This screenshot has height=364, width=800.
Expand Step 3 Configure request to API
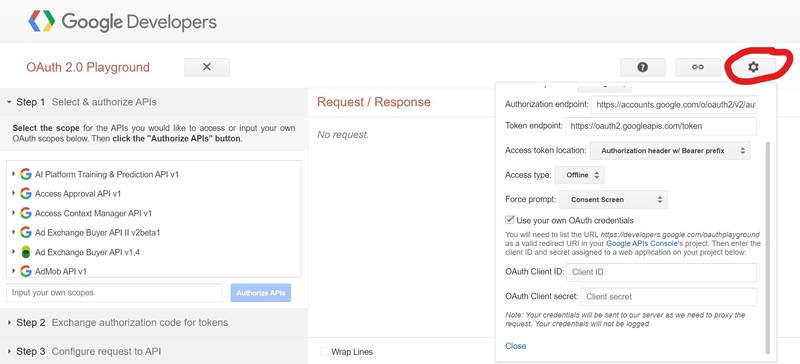(x=154, y=351)
